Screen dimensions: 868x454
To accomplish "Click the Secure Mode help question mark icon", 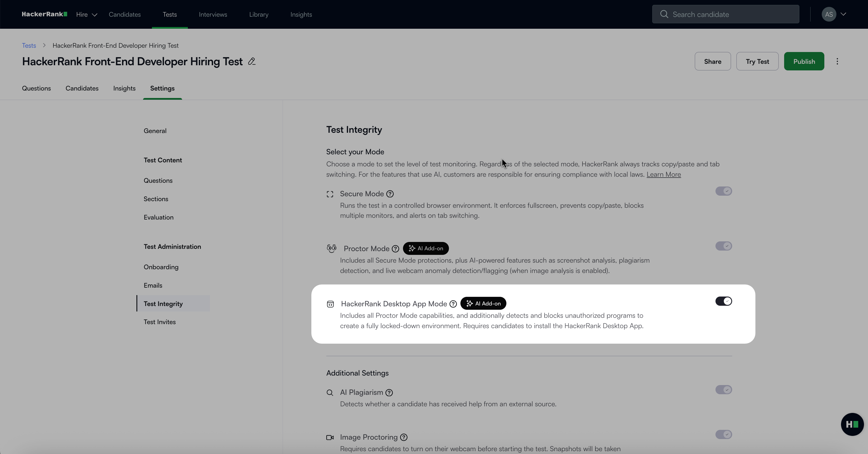I will pos(390,194).
